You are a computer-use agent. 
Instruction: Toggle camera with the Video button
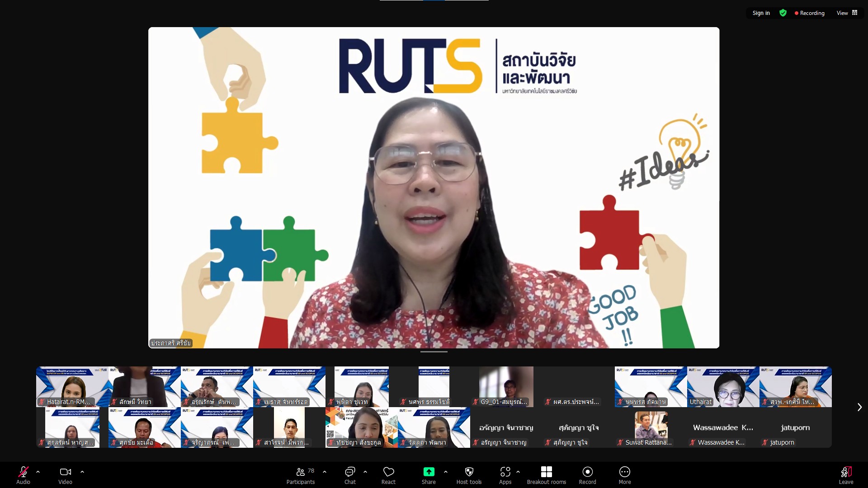(x=65, y=475)
